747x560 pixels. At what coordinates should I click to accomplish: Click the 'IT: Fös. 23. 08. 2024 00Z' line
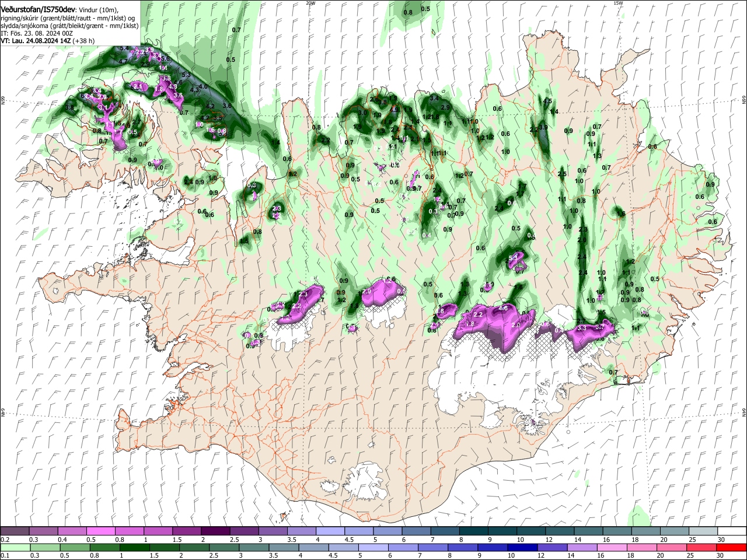37,33
